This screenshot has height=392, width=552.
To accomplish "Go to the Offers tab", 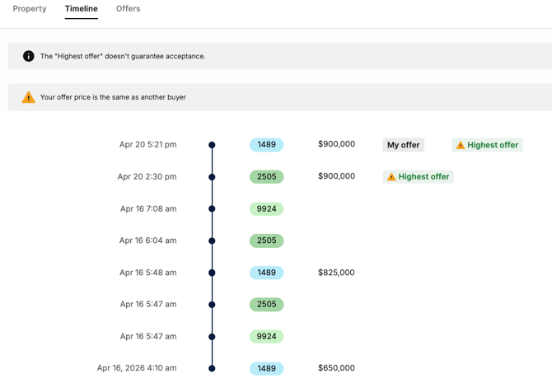I will click(128, 9).
